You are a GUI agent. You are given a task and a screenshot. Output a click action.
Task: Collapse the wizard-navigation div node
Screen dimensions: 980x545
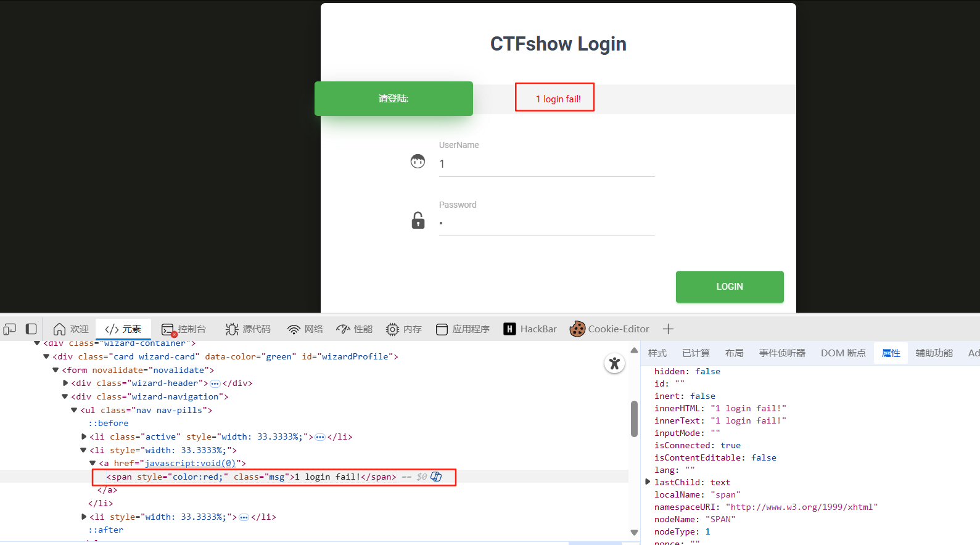(65, 396)
